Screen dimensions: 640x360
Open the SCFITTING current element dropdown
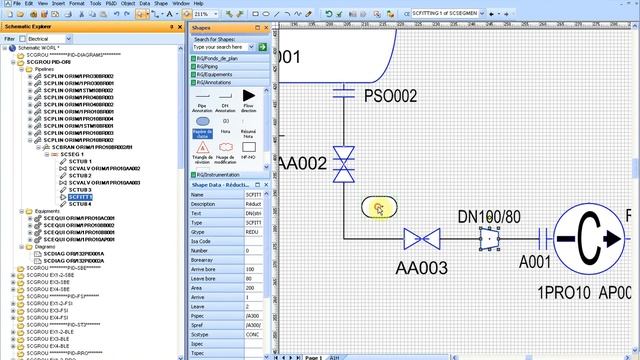tap(482, 13)
